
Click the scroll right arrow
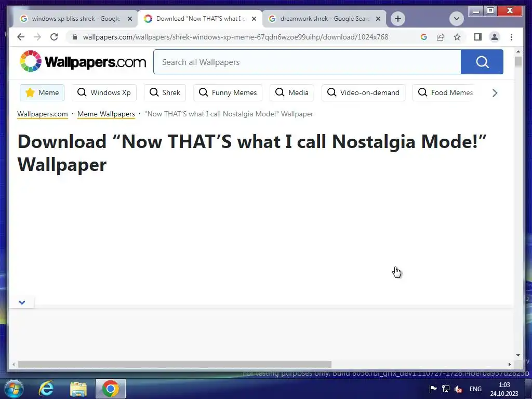509,364
